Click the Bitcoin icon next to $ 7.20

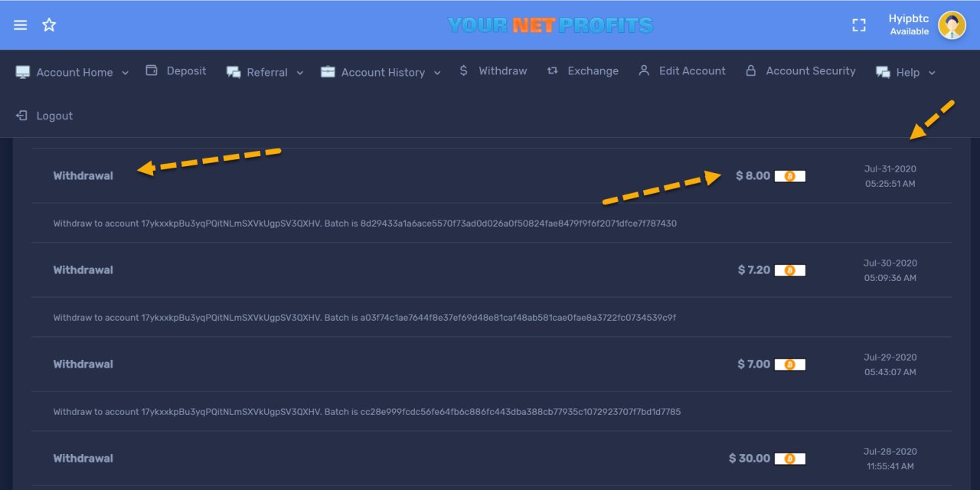click(790, 270)
